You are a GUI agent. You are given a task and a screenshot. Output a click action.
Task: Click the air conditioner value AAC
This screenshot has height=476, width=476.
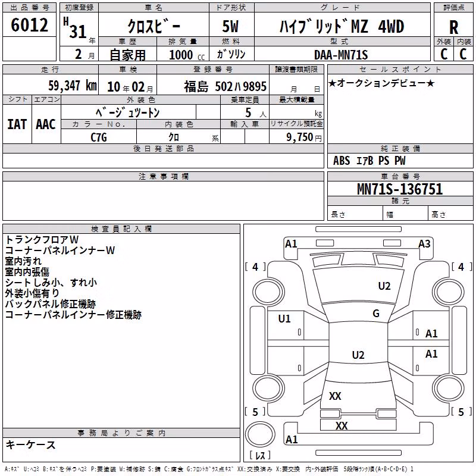[46, 124]
